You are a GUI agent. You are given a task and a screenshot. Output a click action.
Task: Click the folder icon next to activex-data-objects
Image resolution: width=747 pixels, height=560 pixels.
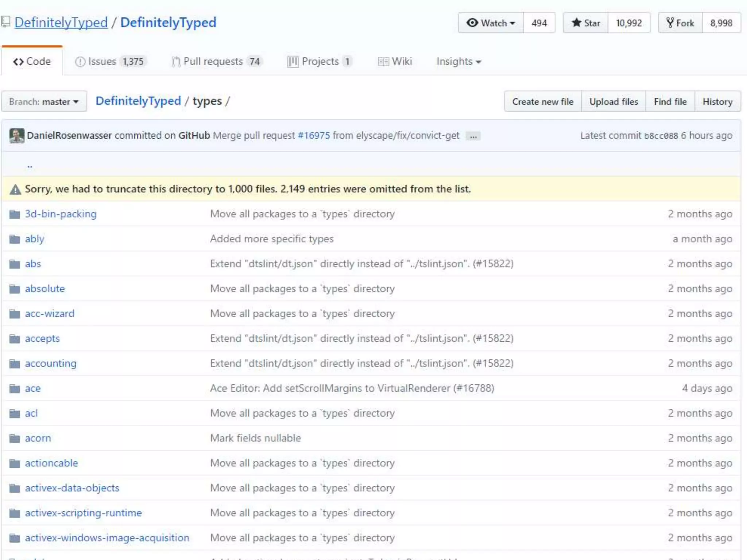[15, 488]
